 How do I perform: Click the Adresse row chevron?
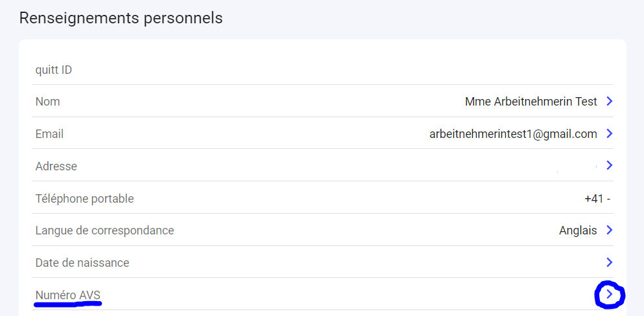click(609, 166)
